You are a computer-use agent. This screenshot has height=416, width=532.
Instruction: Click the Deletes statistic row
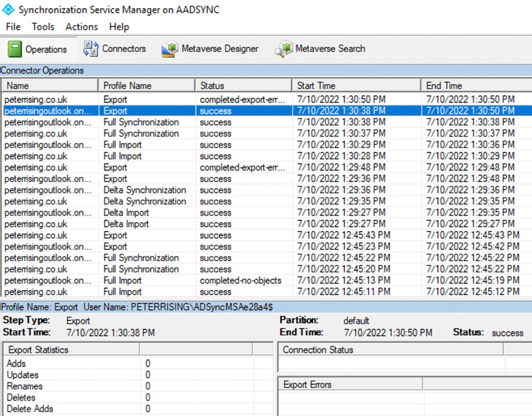pyautogui.click(x=137, y=397)
